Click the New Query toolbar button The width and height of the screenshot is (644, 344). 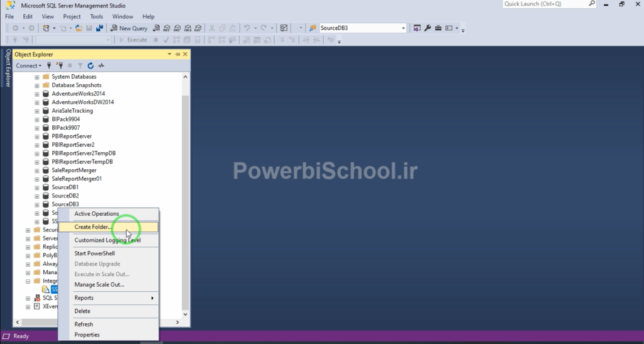129,28
